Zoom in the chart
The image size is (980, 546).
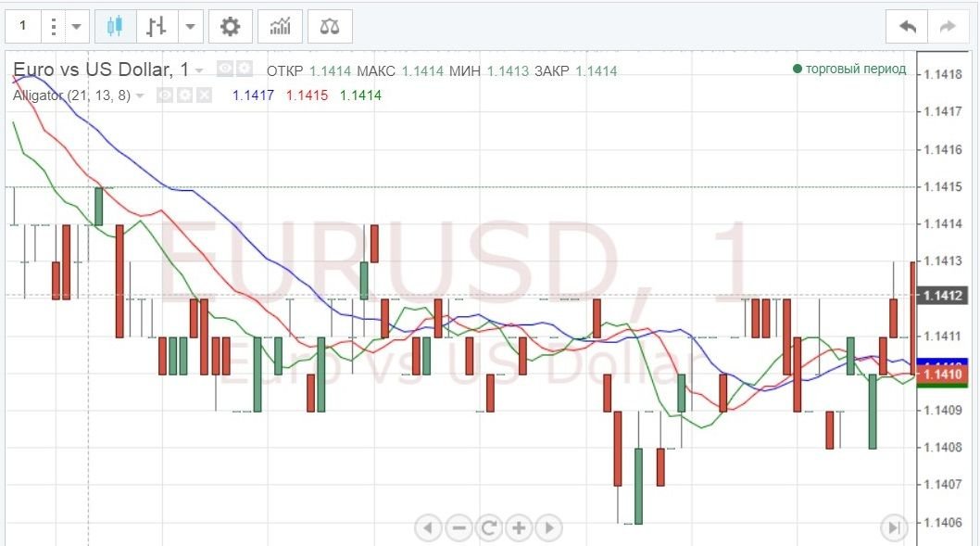pos(519,528)
